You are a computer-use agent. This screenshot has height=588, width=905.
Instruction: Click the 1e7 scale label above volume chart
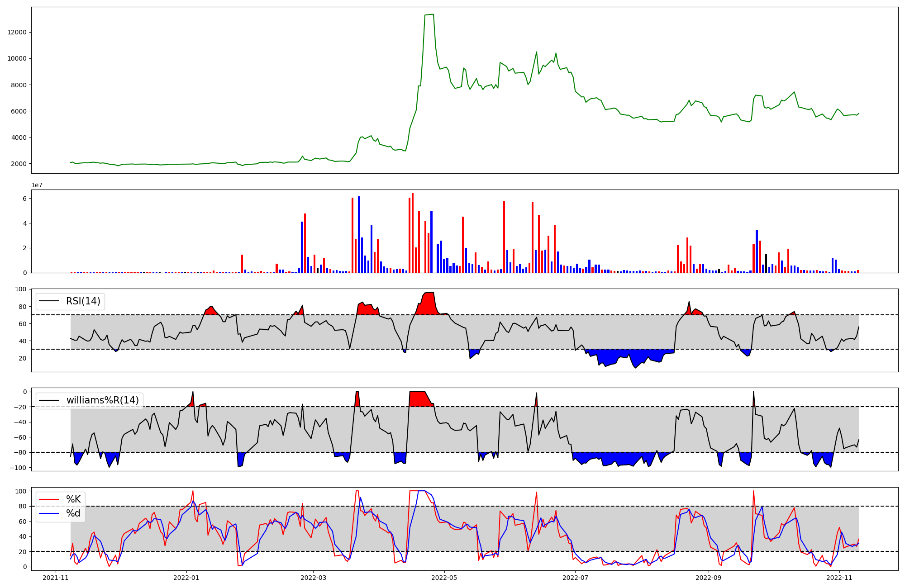[37, 185]
